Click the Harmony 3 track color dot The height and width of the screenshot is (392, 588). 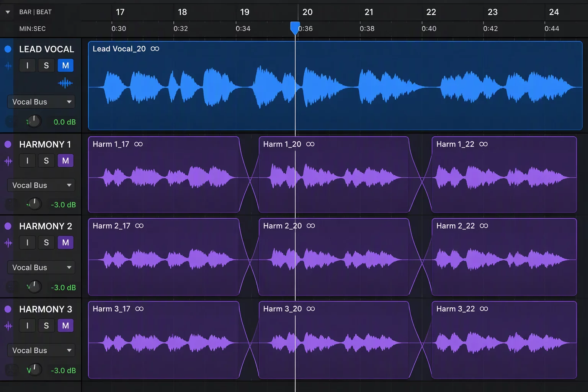(8, 309)
